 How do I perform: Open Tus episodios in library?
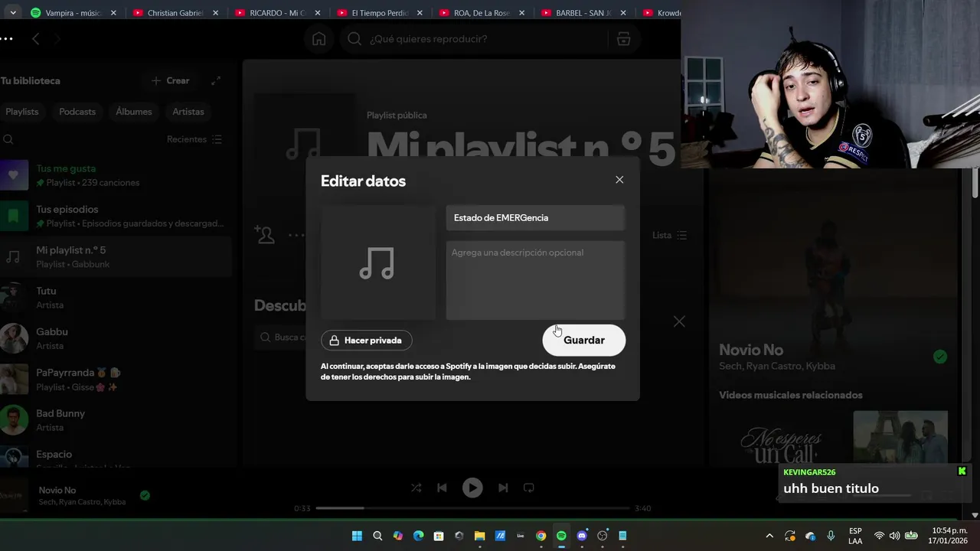point(115,216)
